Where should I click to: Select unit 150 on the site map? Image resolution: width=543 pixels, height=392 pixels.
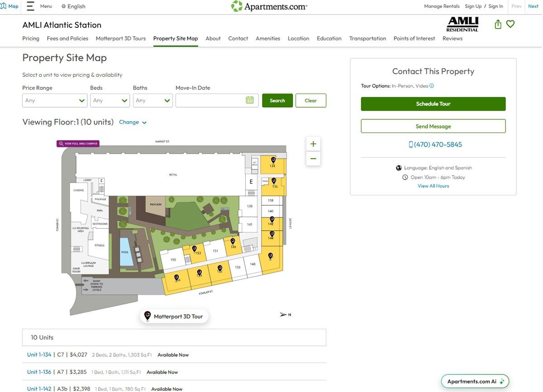pyautogui.click(x=238, y=267)
